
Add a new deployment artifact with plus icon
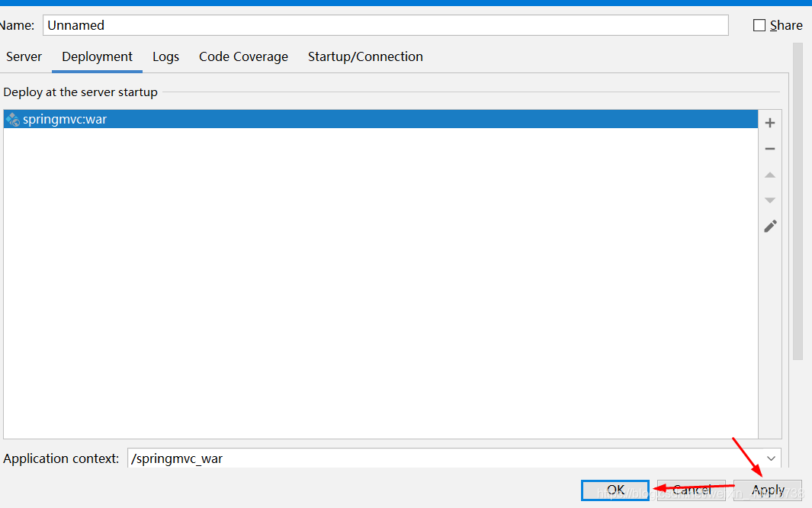click(x=770, y=123)
